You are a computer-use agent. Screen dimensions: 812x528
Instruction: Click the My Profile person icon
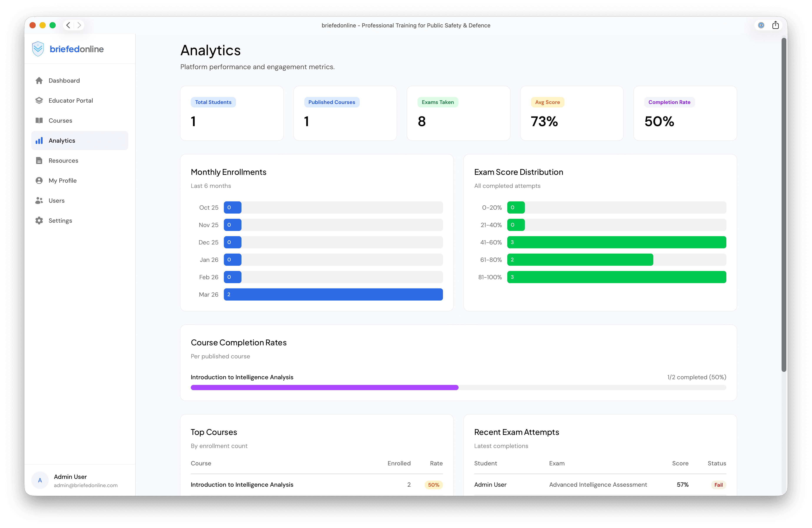click(39, 180)
